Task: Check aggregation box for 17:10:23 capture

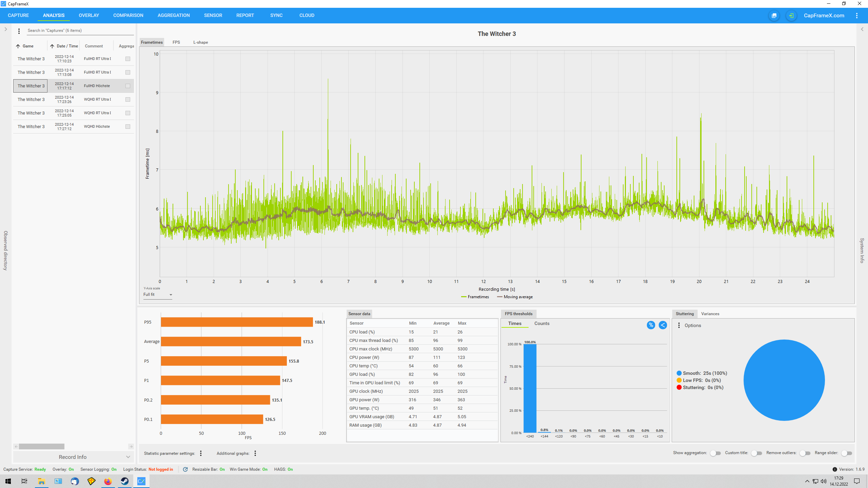Action: click(x=128, y=59)
